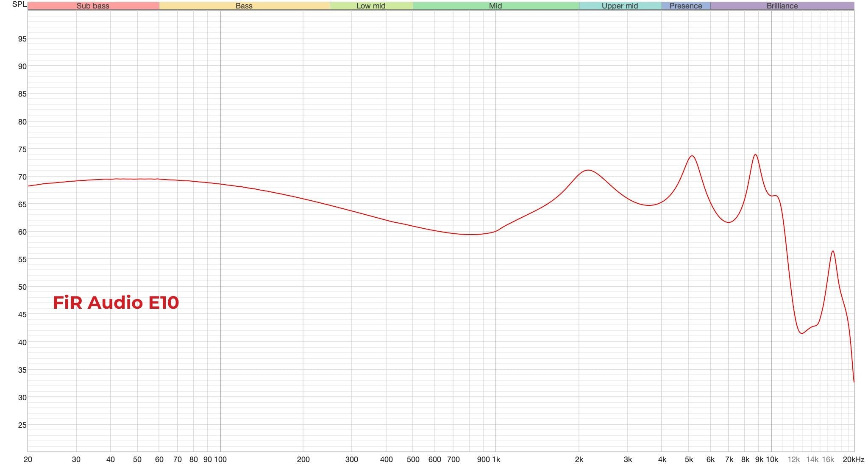
Task: Click the SPL axis label
Action: pyautogui.click(x=19, y=4)
